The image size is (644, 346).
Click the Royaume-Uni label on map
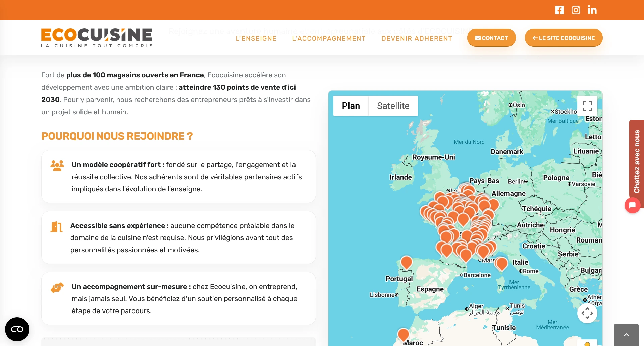coord(434,157)
